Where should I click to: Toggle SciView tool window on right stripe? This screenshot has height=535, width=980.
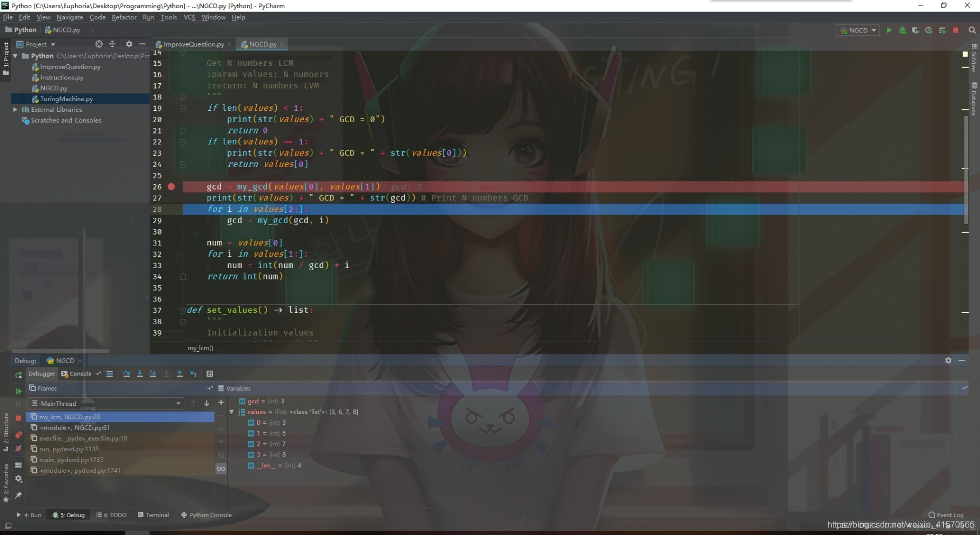coord(974,58)
